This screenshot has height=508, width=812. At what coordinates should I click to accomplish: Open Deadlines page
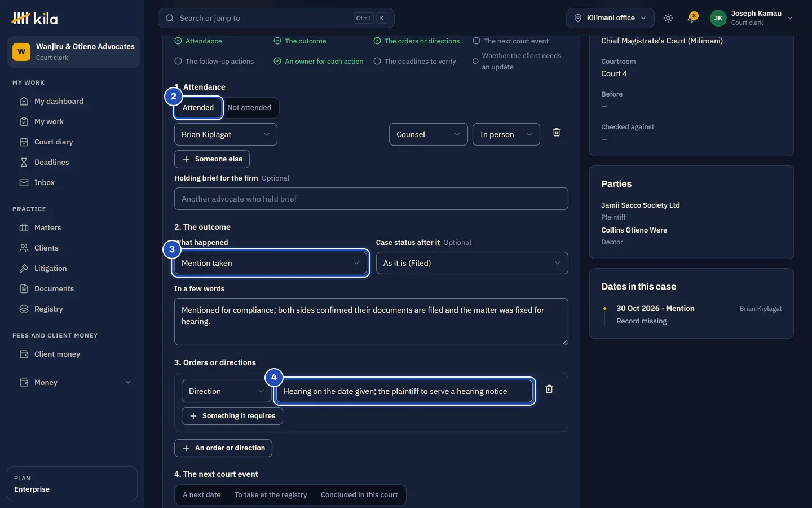click(72, 162)
